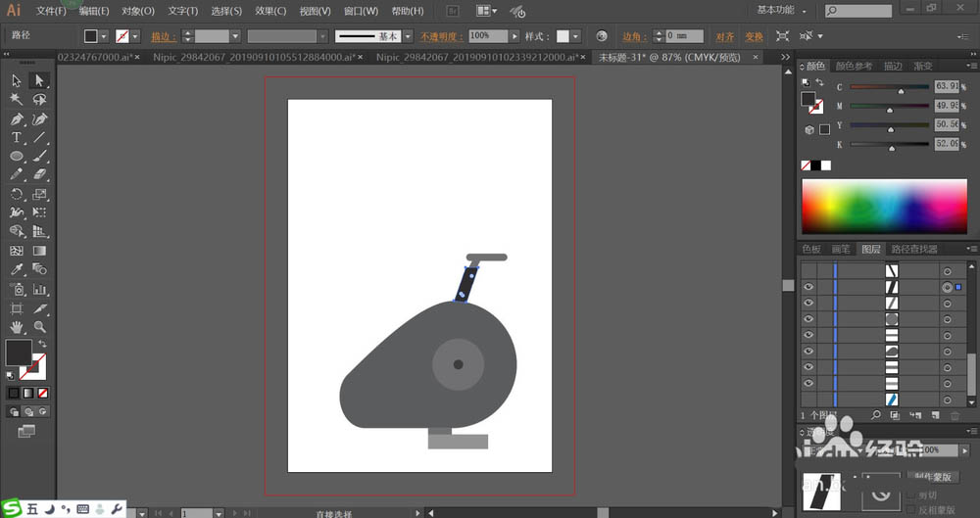Enable the 反相蒙版 checkbox
The height and width of the screenshot is (518, 980).
coord(911,510)
